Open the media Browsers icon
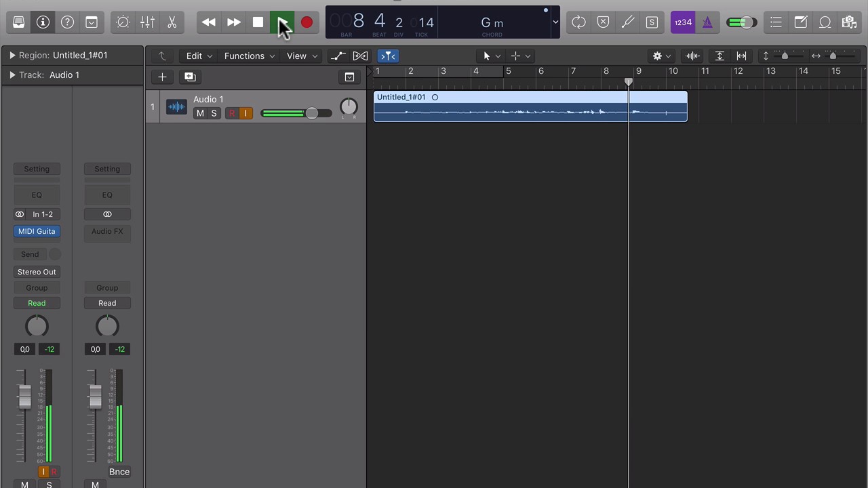The height and width of the screenshot is (488, 868). click(849, 22)
